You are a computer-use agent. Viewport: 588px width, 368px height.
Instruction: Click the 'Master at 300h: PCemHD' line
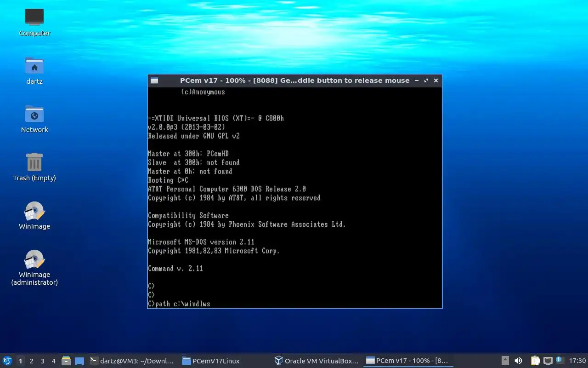pyautogui.click(x=188, y=154)
